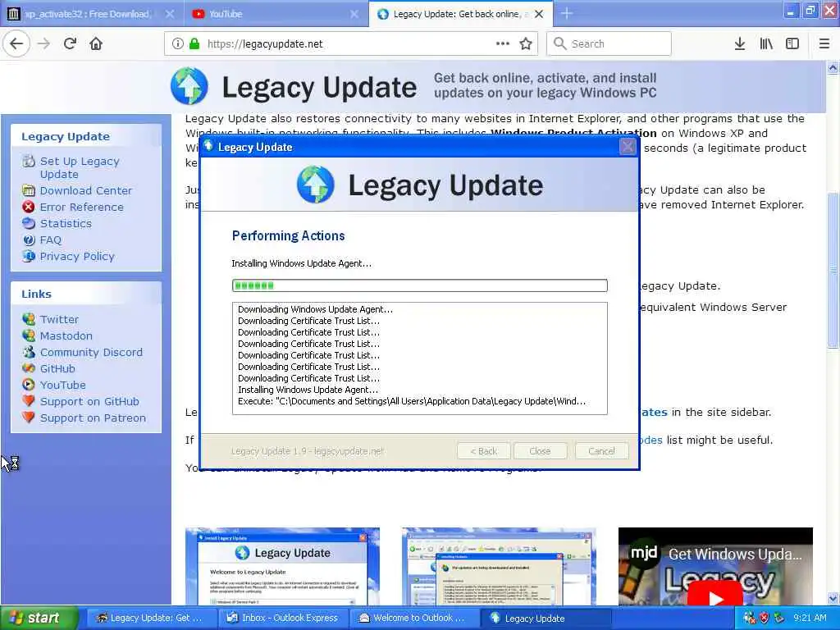Click the Close button in Legacy Update dialog
This screenshot has width=840, height=630.
(540, 451)
